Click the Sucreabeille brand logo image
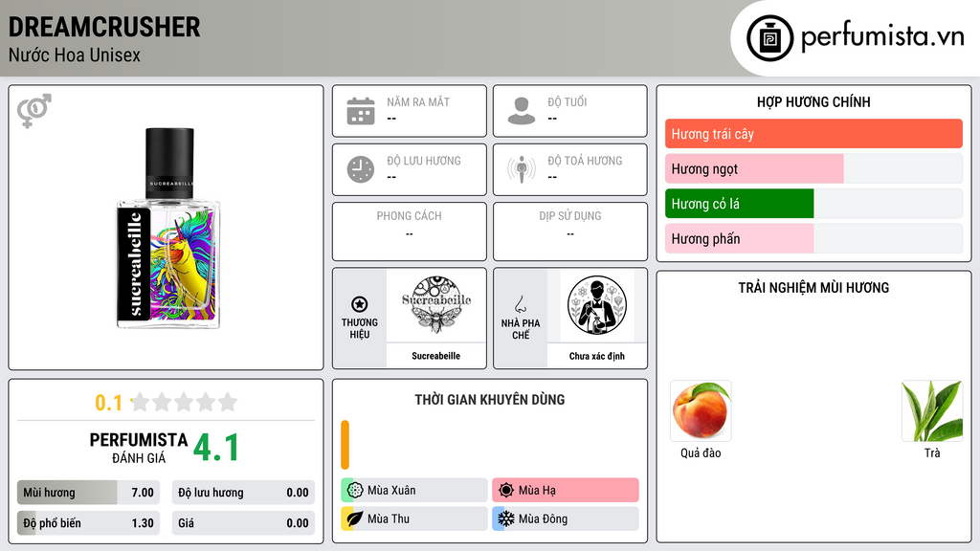 tap(436, 305)
